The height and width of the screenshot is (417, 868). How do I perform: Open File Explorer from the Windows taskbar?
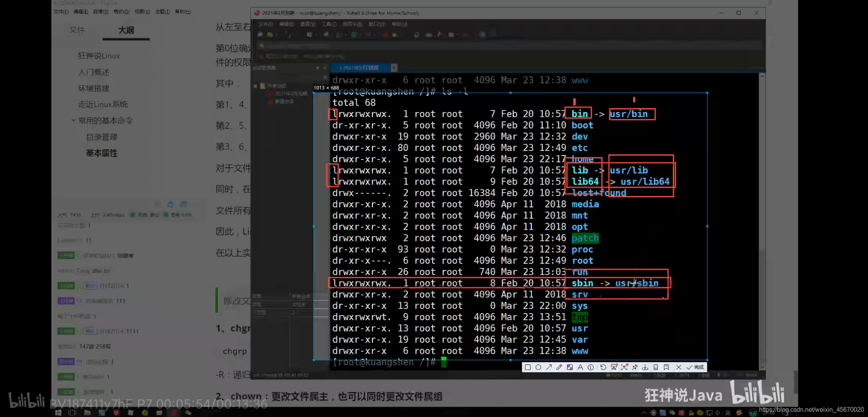pos(87,413)
